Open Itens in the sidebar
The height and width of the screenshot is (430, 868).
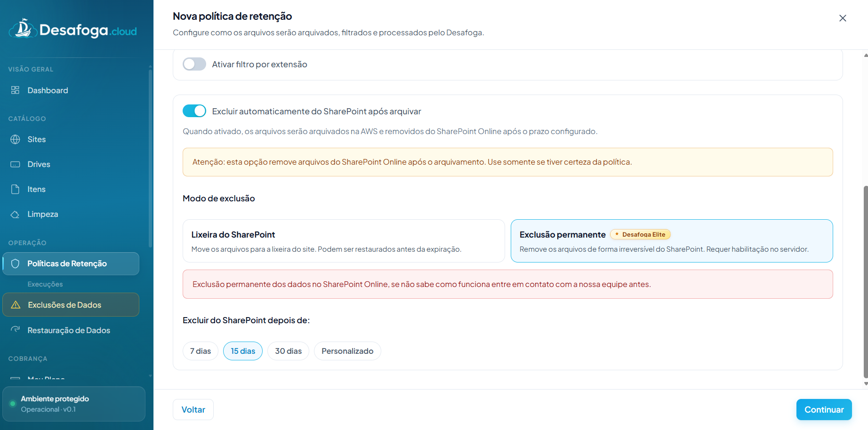pos(71,189)
